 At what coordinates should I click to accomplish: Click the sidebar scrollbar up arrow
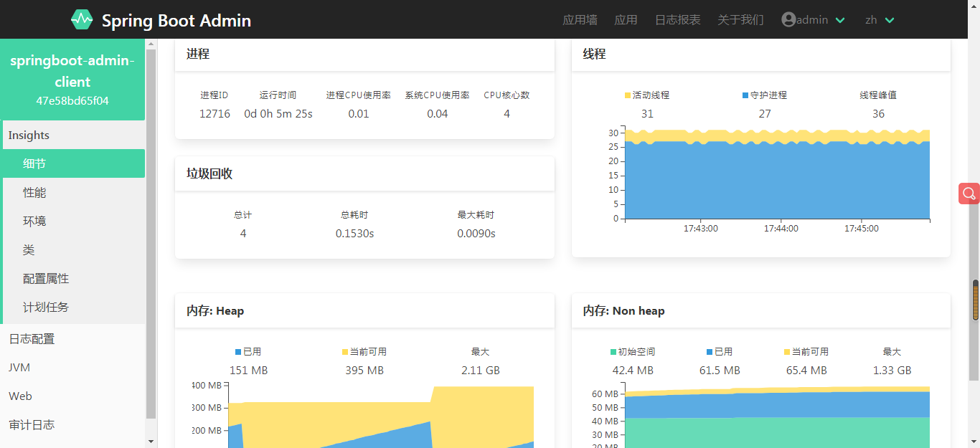coord(151,44)
